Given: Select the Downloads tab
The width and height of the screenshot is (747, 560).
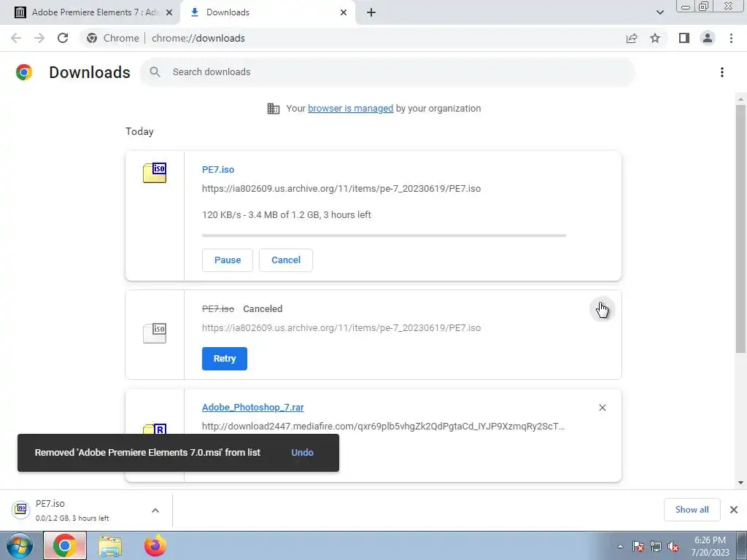Looking at the screenshot, I should point(268,12).
